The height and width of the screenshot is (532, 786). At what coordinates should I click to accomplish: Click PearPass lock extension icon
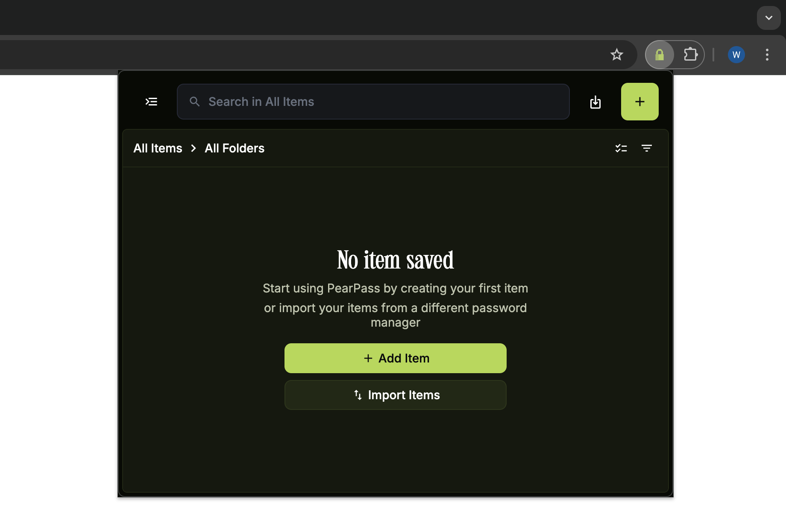pyautogui.click(x=660, y=55)
